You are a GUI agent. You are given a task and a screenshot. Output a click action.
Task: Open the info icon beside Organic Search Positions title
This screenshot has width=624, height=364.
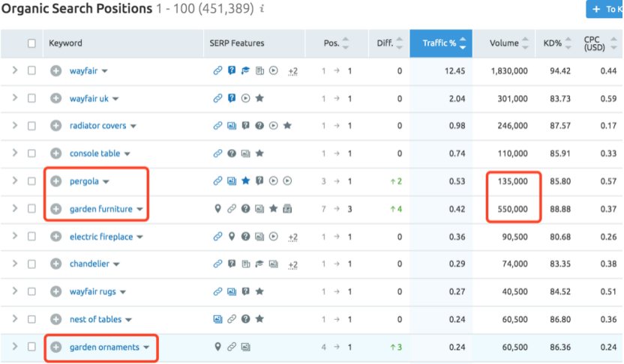click(262, 9)
